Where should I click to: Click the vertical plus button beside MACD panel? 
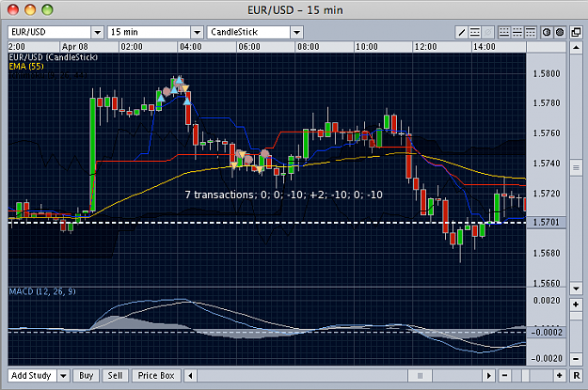pos(576,304)
